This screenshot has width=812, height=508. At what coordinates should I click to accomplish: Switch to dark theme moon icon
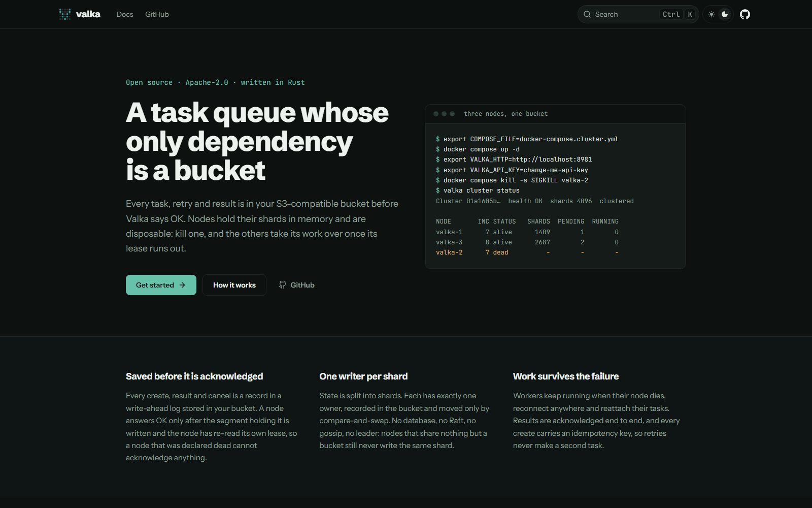[725, 14]
